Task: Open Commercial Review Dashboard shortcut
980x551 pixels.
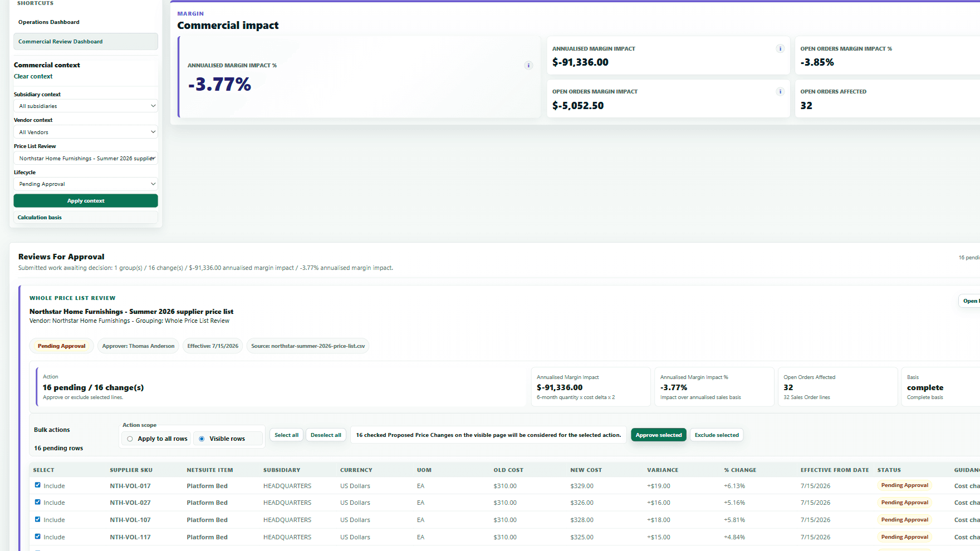Action: 86,42
